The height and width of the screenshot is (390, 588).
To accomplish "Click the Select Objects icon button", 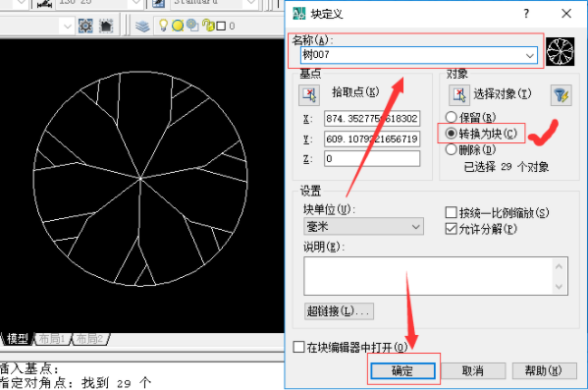I will click(x=459, y=95).
